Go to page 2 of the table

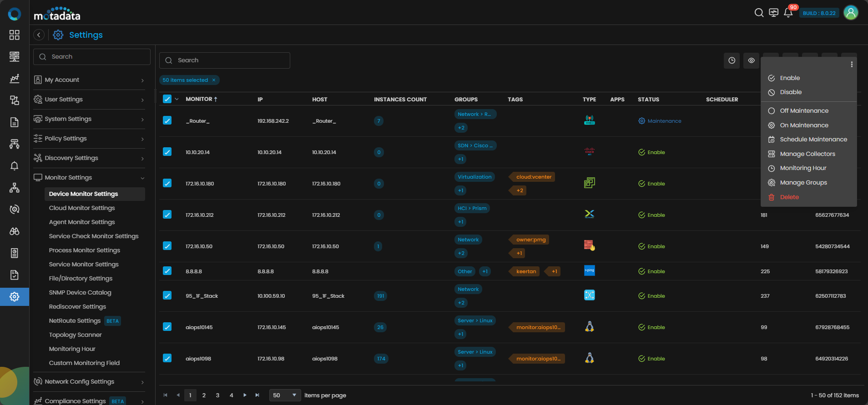204,395
